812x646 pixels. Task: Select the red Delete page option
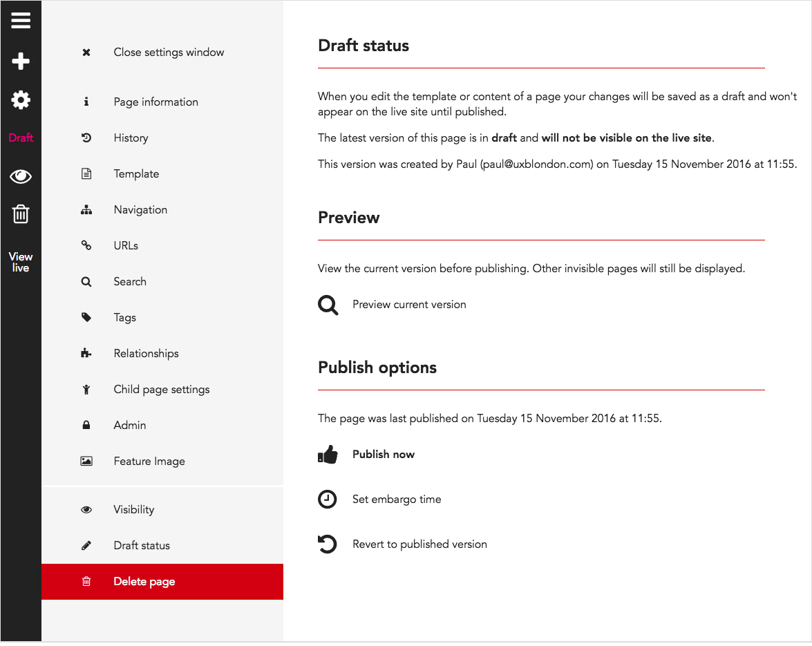143,581
